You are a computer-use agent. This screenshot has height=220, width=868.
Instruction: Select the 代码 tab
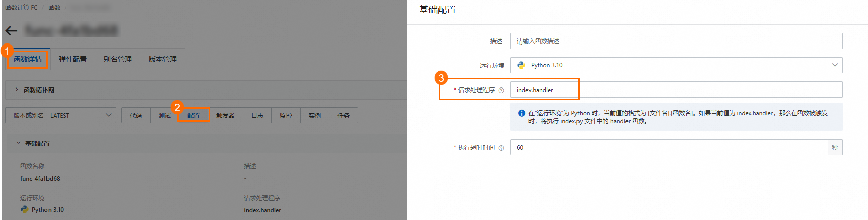[136, 115]
